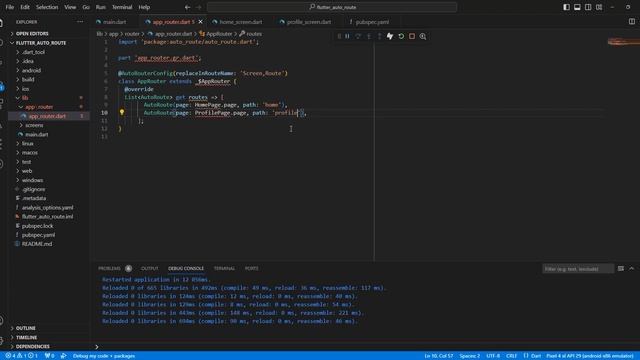
Task: Open the Edit menu
Action: click(x=25, y=7)
